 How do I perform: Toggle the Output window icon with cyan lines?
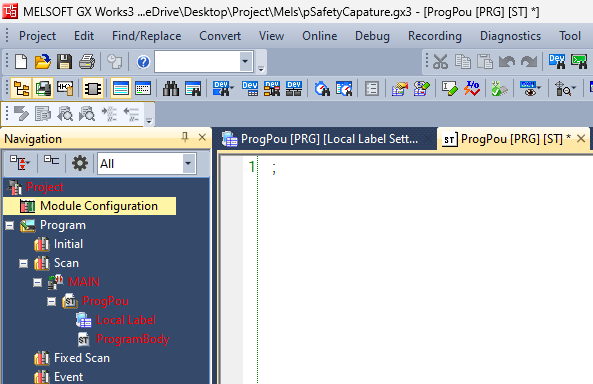pos(121,89)
